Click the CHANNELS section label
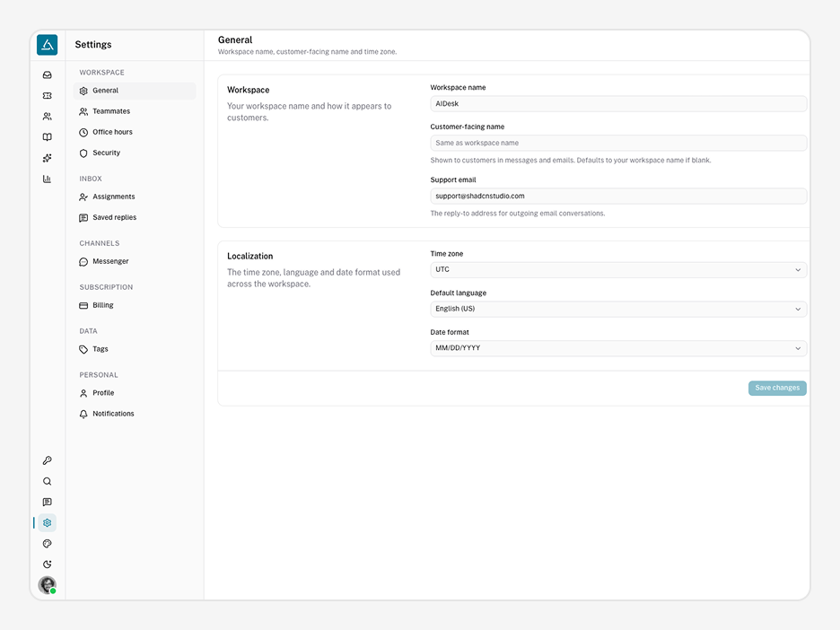This screenshot has width=840, height=630. (x=100, y=243)
